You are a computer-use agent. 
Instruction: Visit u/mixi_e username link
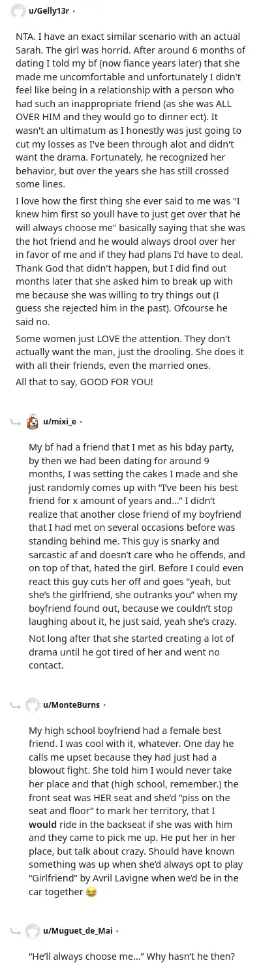click(x=59, y=422)
